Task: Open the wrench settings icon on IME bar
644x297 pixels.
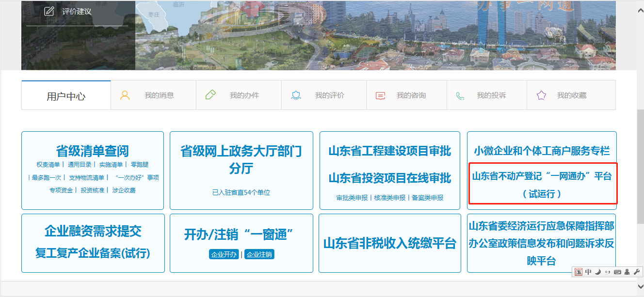Action: [637, 272]
